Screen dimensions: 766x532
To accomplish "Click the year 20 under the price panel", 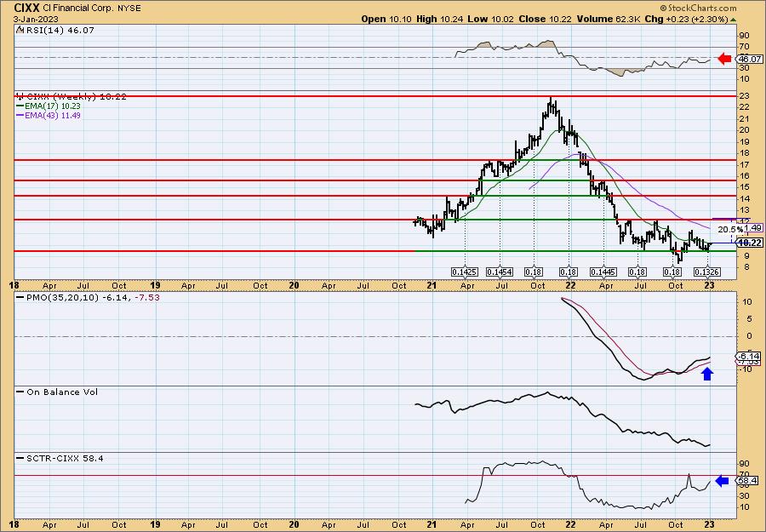I will (x=294, y=286).
